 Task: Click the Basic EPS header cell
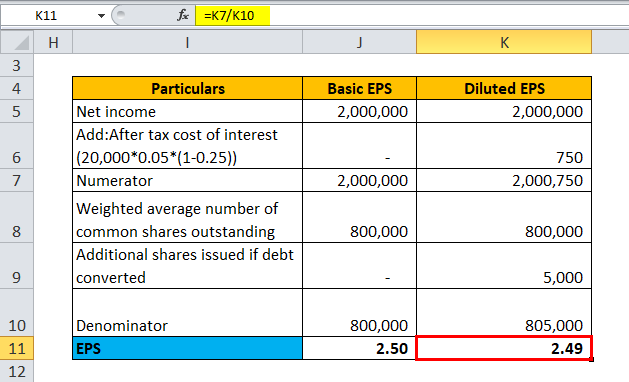point(359,88)
